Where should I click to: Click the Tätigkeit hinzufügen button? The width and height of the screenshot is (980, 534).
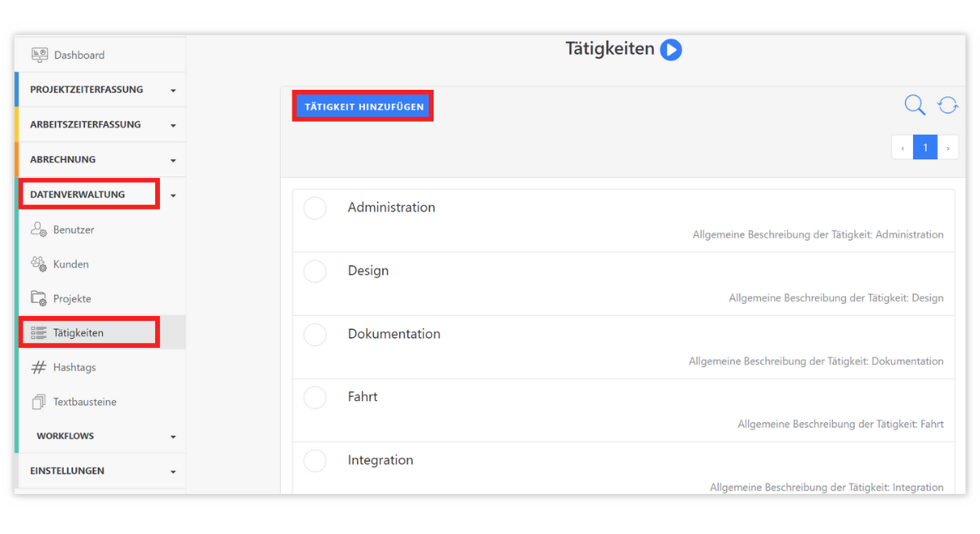363,107
